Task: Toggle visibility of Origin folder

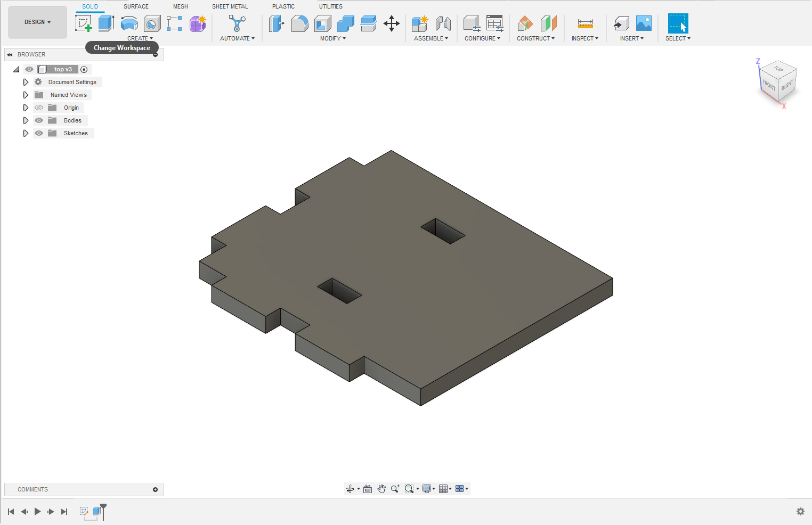Action: pos(39,108)
